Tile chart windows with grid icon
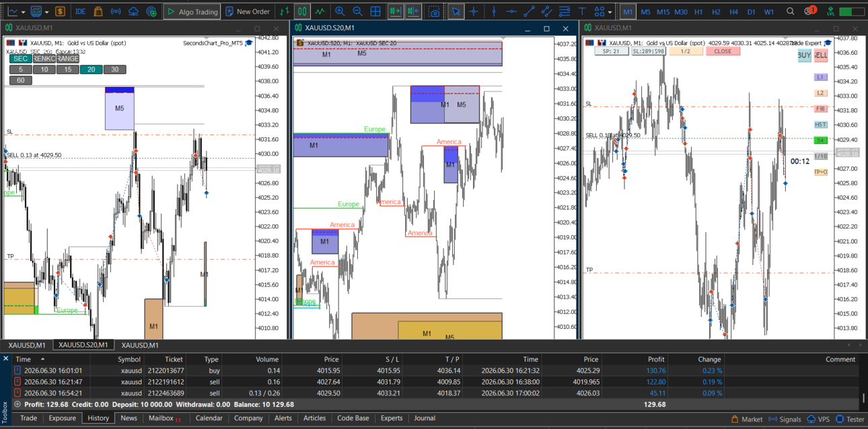 click(x=375, y=11)
